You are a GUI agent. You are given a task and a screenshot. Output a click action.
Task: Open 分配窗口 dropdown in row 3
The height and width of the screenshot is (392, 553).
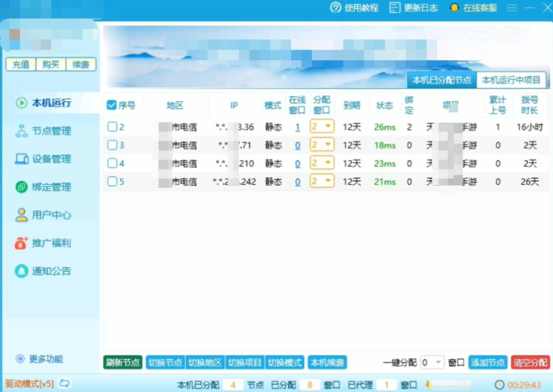322,144
